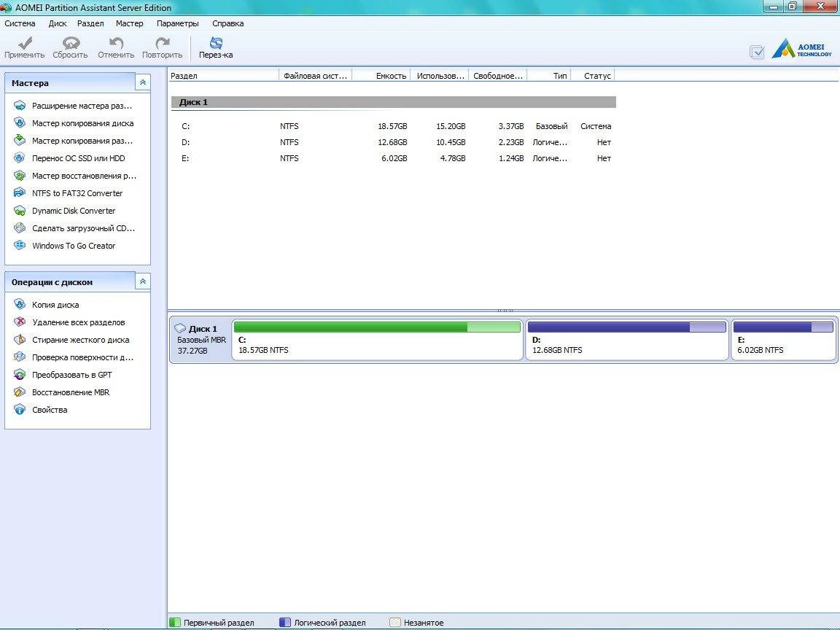Click the Восстановление MBR icon
The width and height of the screenshot is (840, 630).
pyautogui.click(x=20, y=392)
